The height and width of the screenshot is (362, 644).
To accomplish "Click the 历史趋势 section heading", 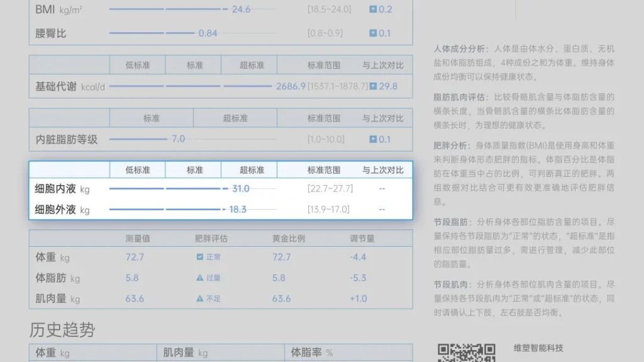I will [62, 329].
